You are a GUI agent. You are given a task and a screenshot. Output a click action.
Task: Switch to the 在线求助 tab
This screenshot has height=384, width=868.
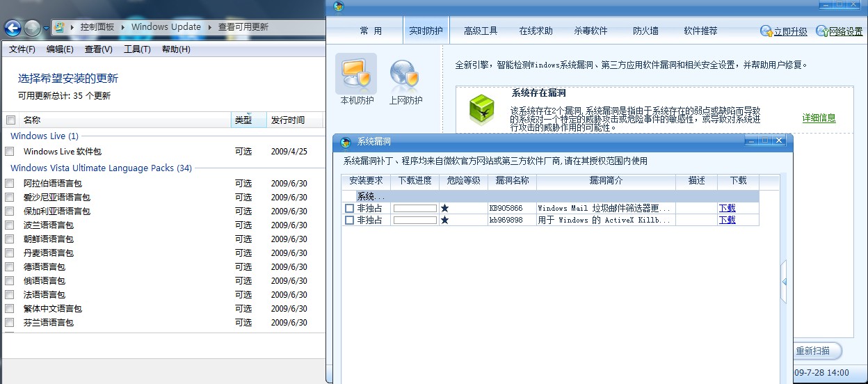click(536, 31)
